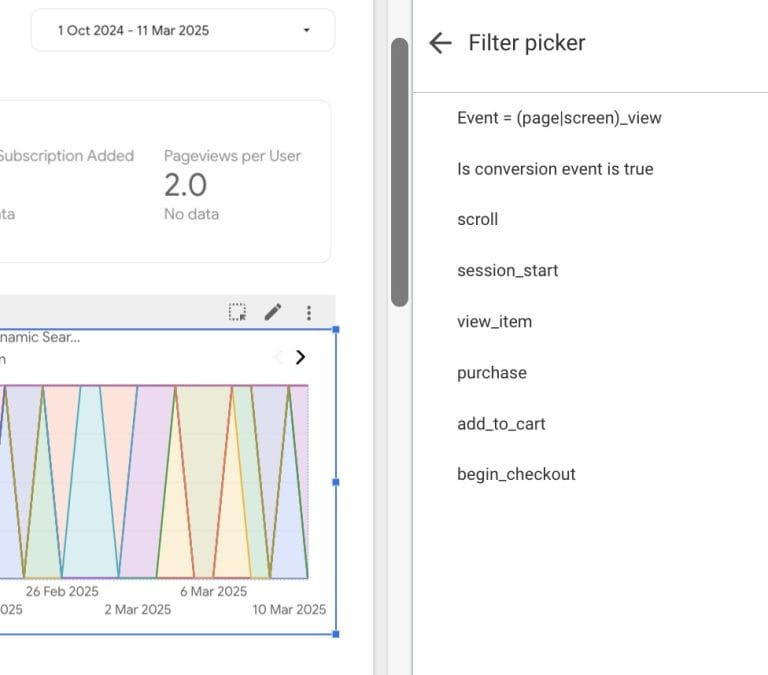Pick the scroll filter
The height and width of the screenshot is (675, 768).
pos(477,220)
